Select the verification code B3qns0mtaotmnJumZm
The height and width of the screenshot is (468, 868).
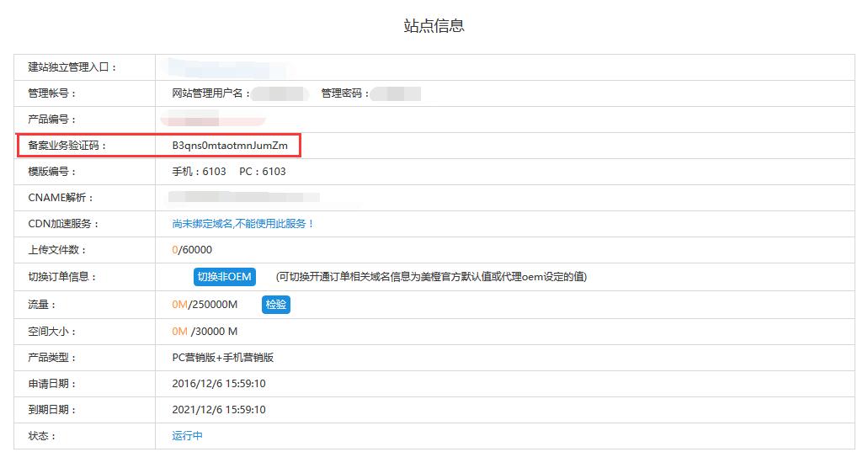230,146
